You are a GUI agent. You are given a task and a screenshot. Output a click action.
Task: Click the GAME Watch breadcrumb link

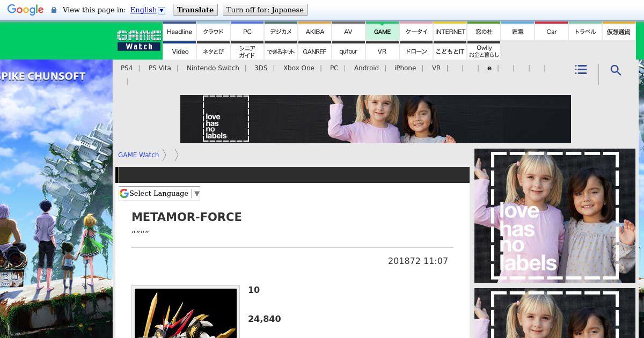coord(138,155)
